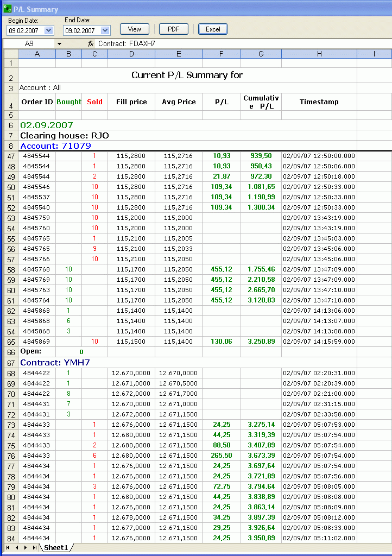
Task: Switch to the Sheet1 tab
Action: [56, 548]
